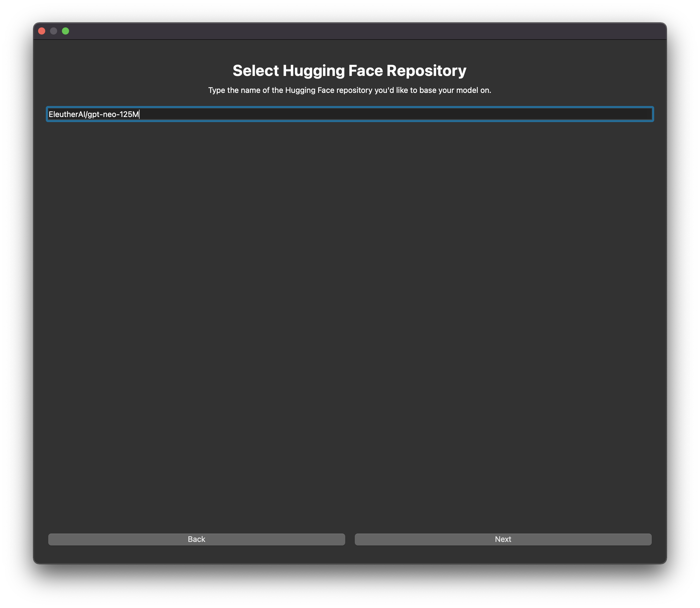
Task: Click the green zoom window control
Action: [x=65, y=31]
